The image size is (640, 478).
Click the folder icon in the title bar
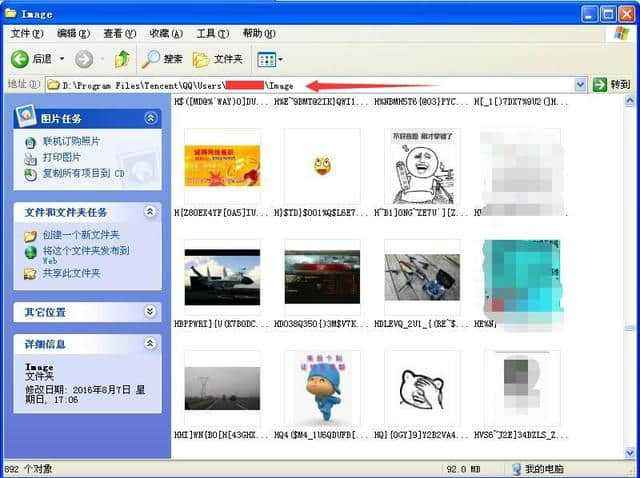tap(11, 13)
